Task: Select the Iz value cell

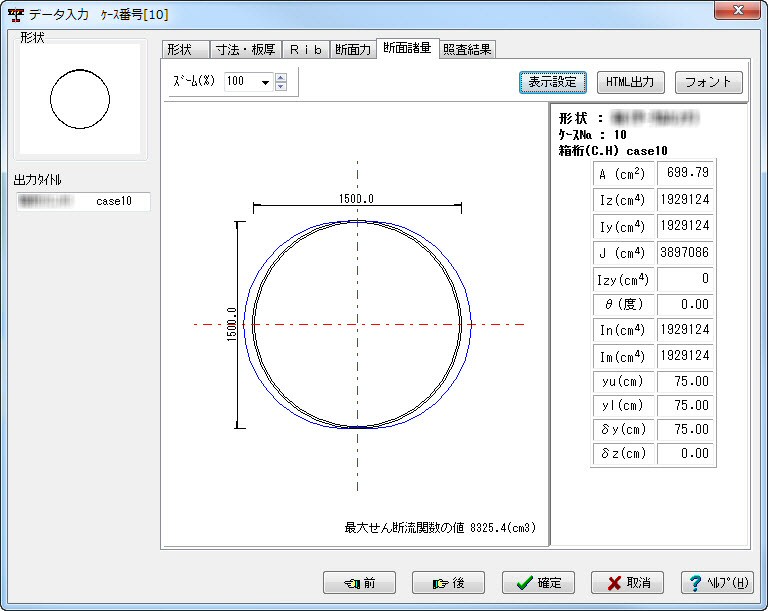Action: click(685, 199)
